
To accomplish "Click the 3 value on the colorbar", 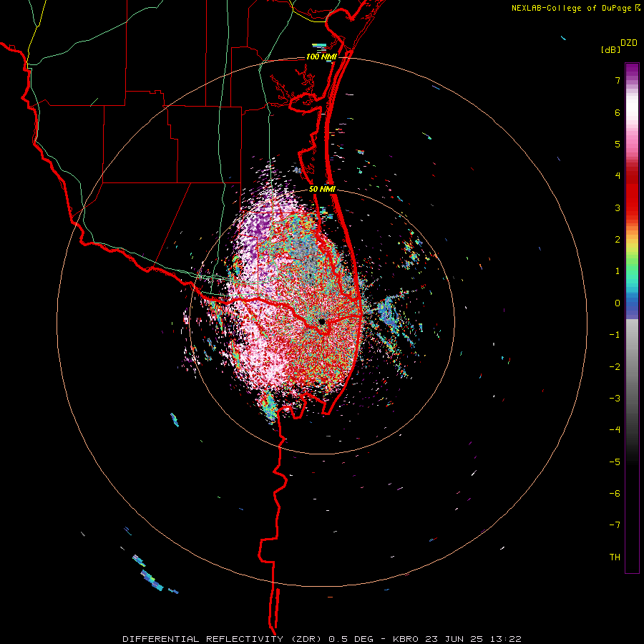I will point(618,208).
